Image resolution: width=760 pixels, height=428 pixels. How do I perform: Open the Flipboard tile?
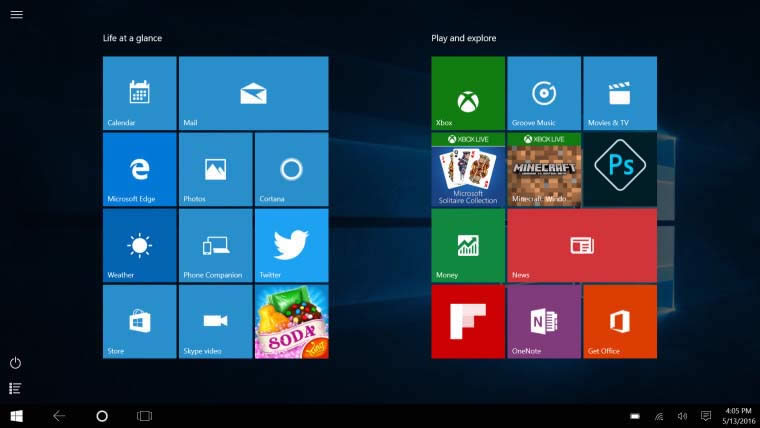tap(467, 321)
